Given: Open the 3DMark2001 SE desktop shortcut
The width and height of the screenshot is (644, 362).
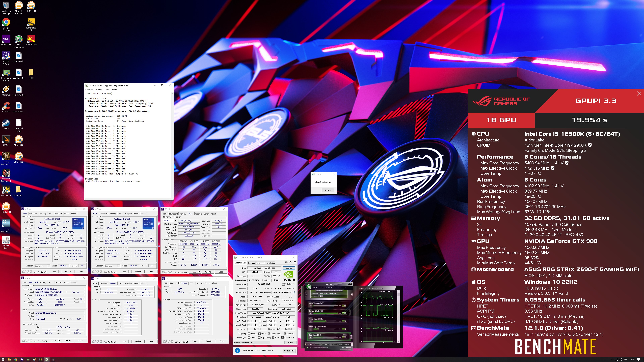Looking at the screenshot, I should (31, 24).
